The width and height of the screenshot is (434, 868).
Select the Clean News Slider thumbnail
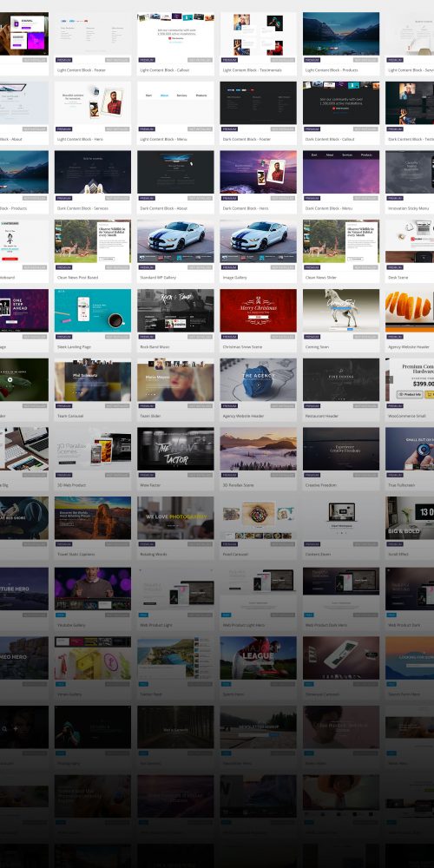[341, 241]
